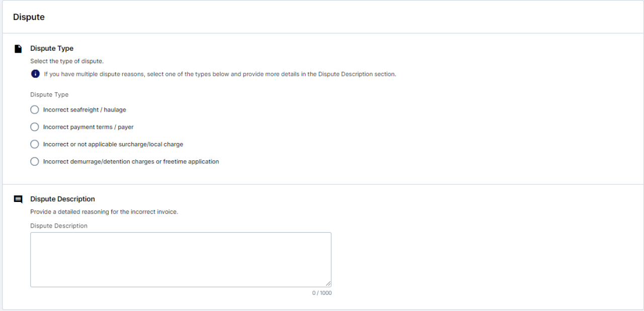The width and height of the screenshot is (644, 311).
Task: Click the text area resize handle corner
Action: [x=328, y=284]
